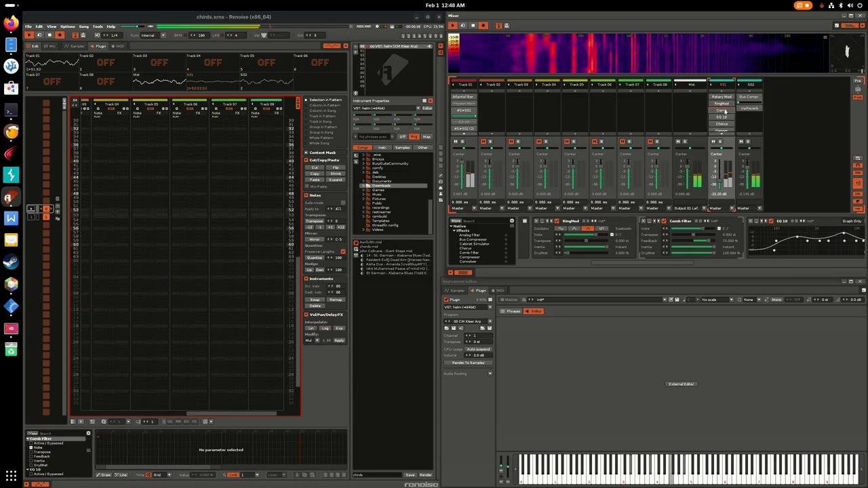Toggle the Preserve Lengths checkbox
Screen dimensions: 868x488
(x=343, y=251)
